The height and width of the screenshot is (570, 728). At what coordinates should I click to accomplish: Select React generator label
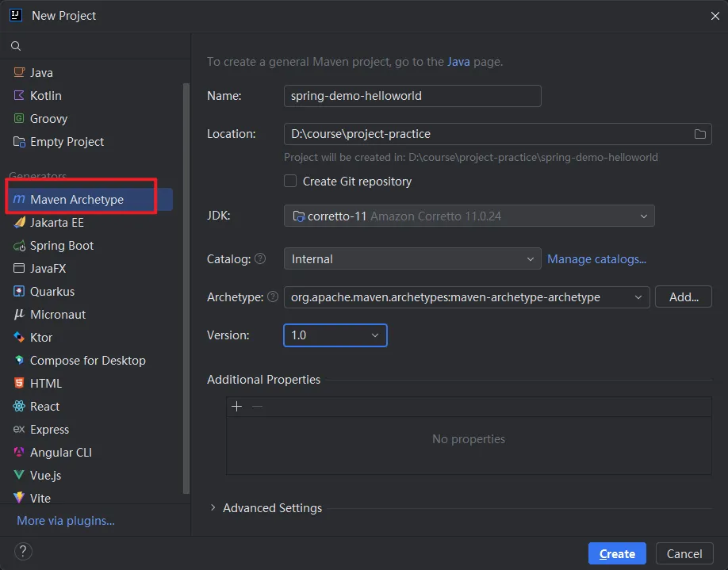[44, 407]
